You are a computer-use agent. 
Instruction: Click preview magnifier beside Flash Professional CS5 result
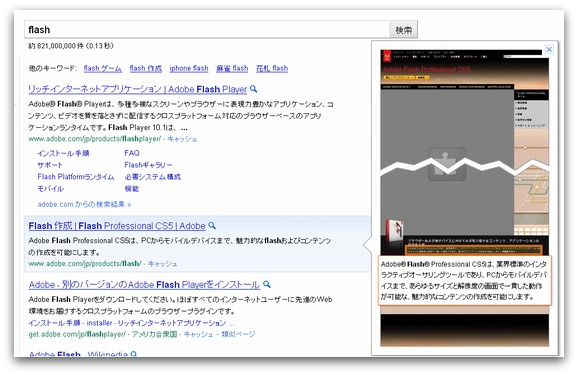[212, 225]
